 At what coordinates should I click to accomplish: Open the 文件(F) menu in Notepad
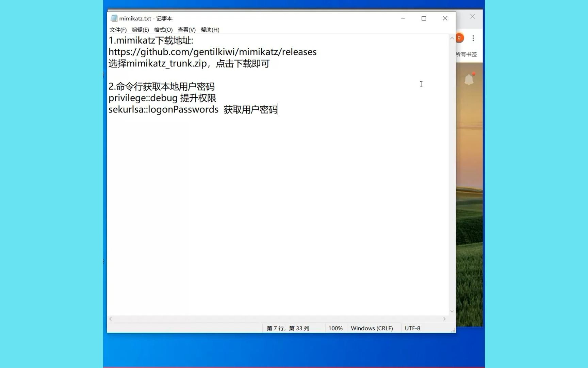(x=118, y=30)
